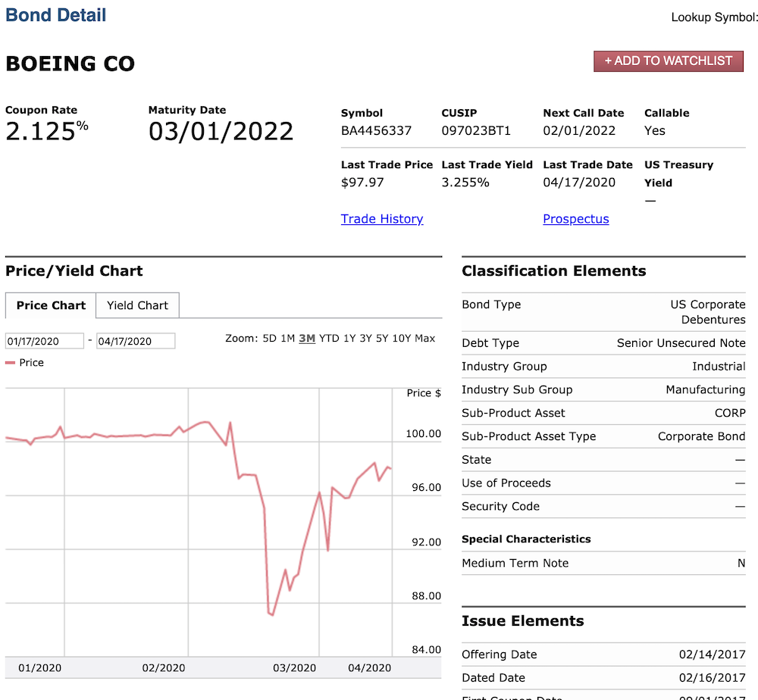The width and height of the screenshot is (758, 700).
Task: Click the Medium Term Note value N
Action: [x=741, y=564]
